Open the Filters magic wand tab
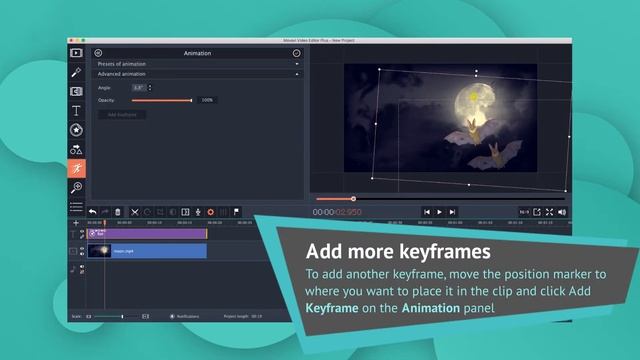Screen dimensions: 640x360 (76, 72)
